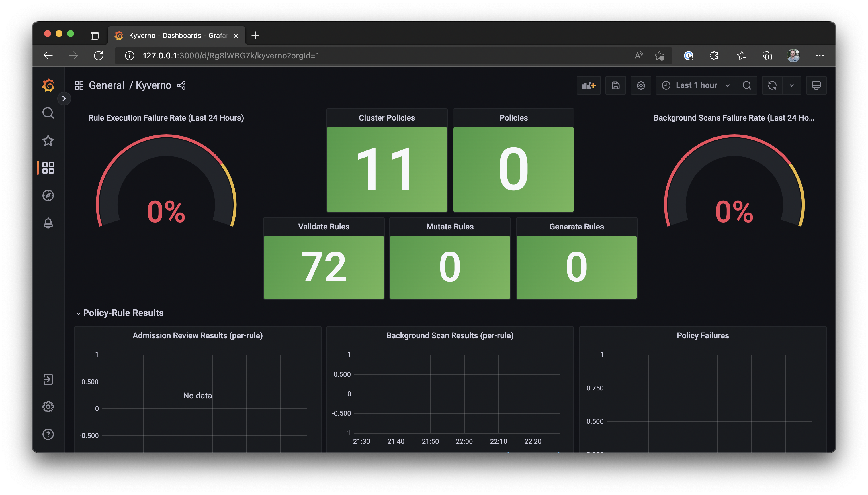The width and height of the screenshot is (868, 495).
Task: Open the Explore icon in sidebar
Action: [48, 195]
